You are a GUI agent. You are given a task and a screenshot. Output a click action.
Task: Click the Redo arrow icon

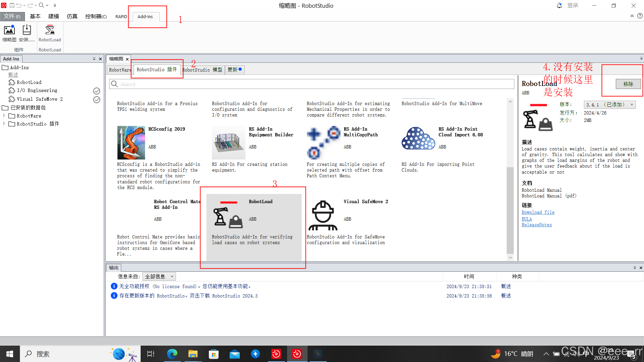tap(30, 5)
